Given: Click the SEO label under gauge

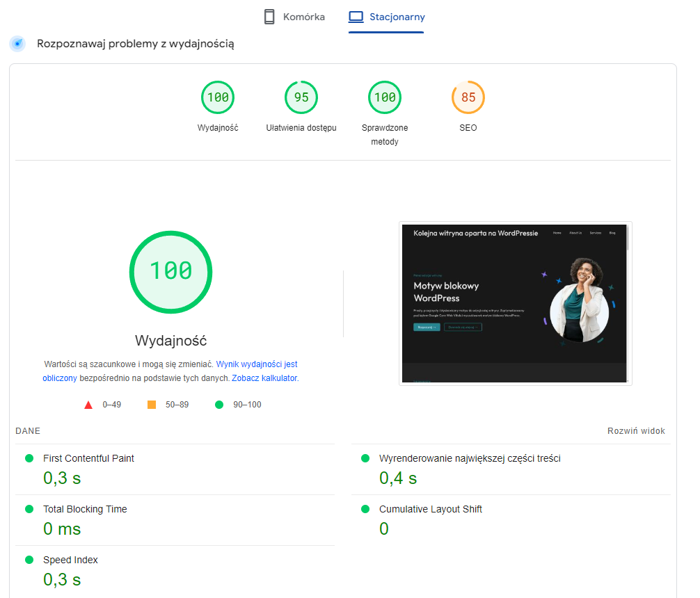Looking at the screenshot, I should pyautogui.click(x=468, y=128).
